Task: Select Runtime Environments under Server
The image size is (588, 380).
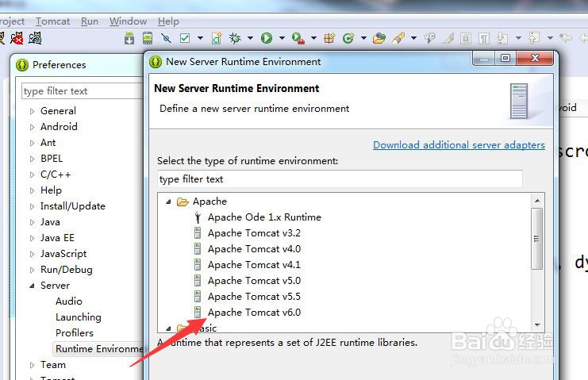Action: [99, 349]
